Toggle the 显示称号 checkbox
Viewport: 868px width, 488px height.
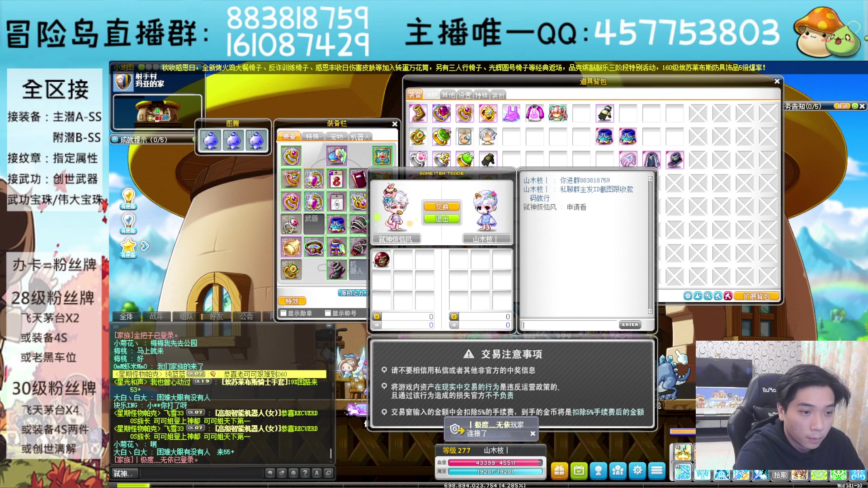tap(328, 313)
